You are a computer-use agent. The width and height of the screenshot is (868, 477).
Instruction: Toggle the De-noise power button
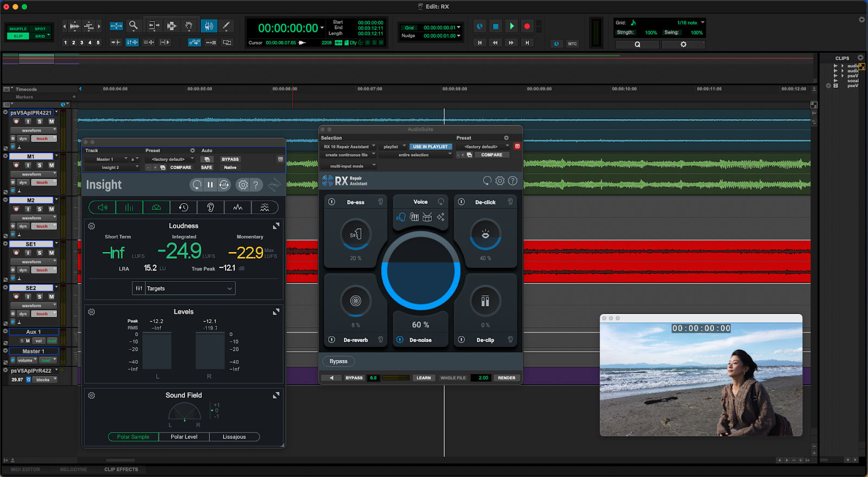pos(400,340)
